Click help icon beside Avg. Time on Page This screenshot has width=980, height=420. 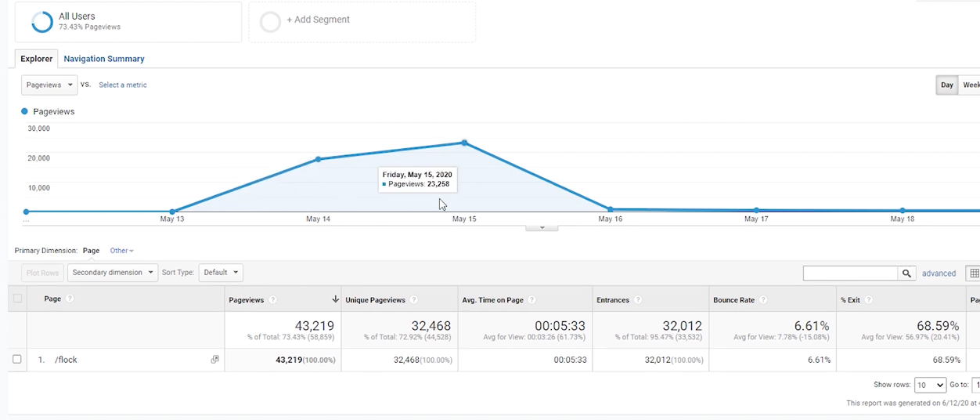click(531, 300)
